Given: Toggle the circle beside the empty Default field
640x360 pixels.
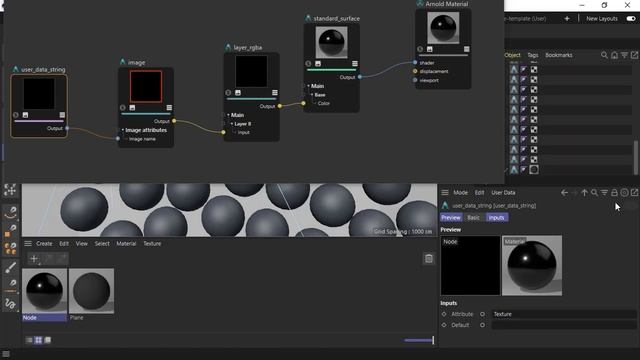Looking at the screenshot, I should pos(482,325).
